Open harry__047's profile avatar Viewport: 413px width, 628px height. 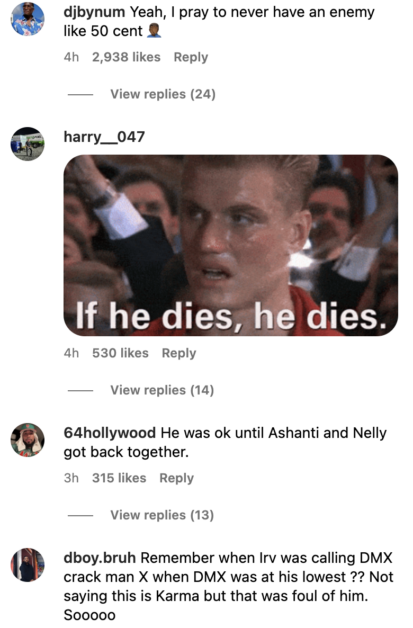tap(27, 144)
